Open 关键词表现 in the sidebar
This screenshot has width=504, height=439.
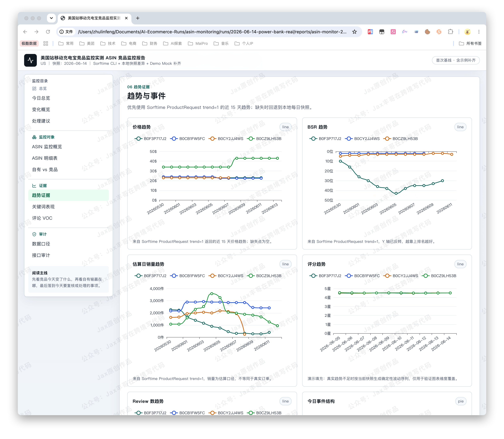coord(69,207)
